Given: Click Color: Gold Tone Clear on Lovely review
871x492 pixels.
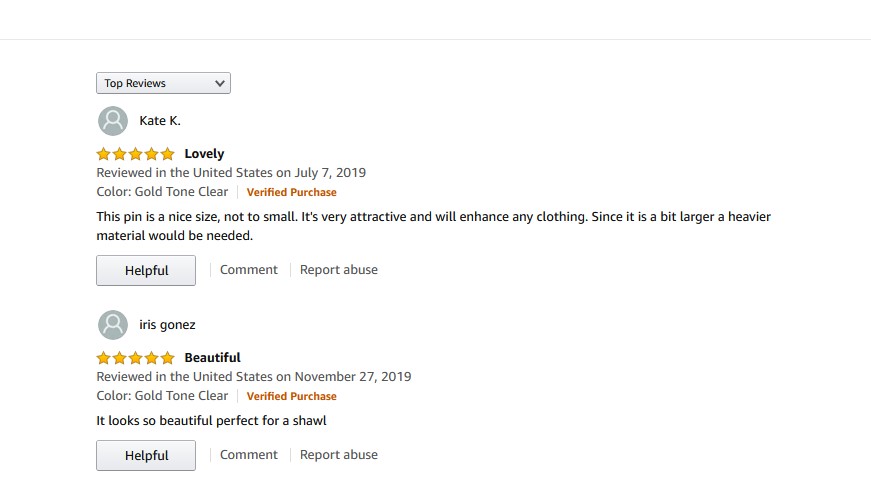Looking at the screenshot, I should click(x=162, y=192).
